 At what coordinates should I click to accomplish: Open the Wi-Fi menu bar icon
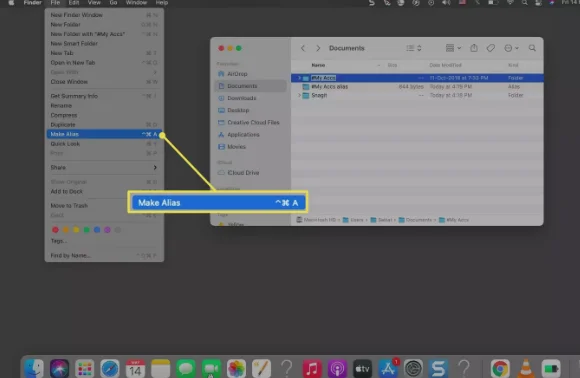coord(510,3)
